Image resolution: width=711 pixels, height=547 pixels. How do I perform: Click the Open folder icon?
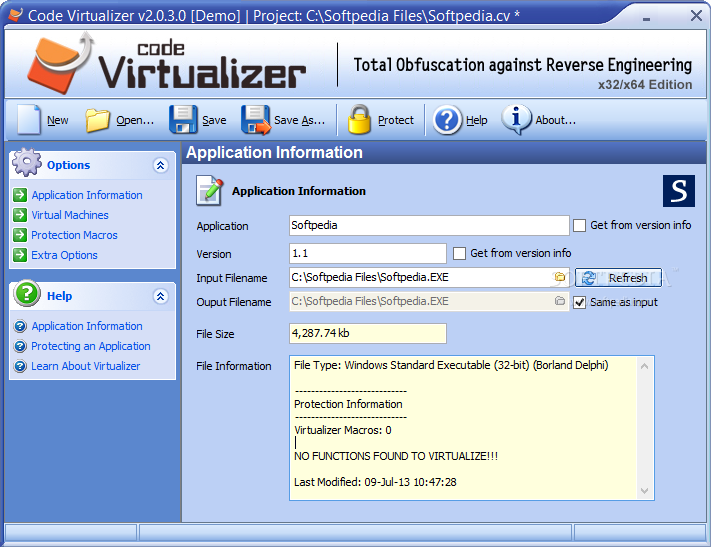[97, 120]
